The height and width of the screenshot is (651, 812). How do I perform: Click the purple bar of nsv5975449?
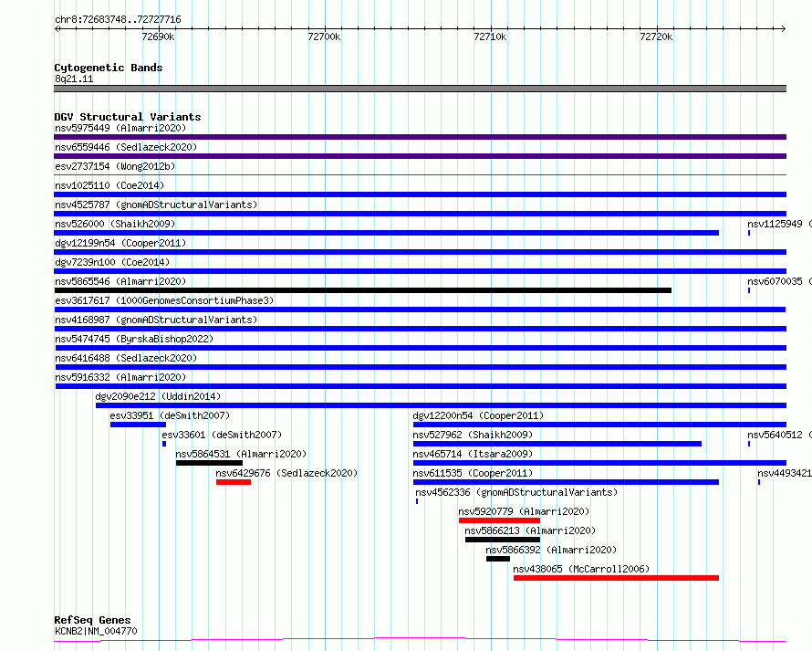[420, 137]
